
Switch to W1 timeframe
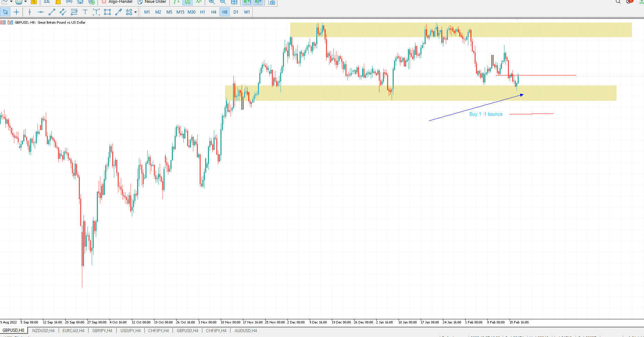point(247,12)
